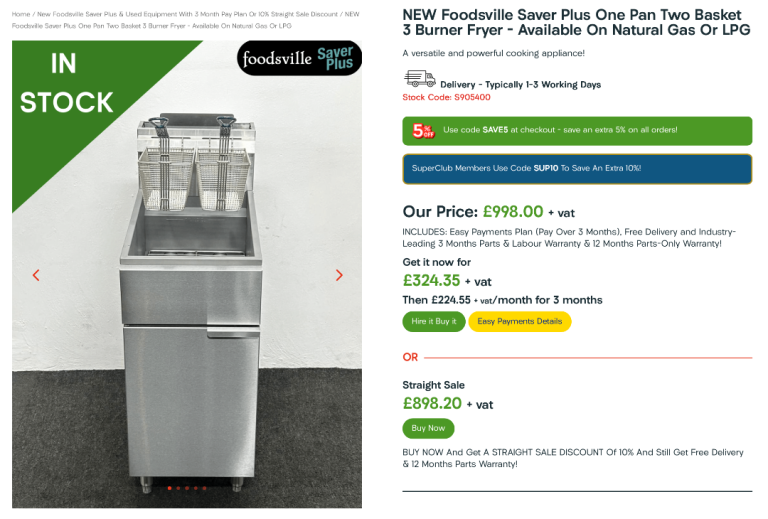The width and height of the screenshot is (768, 519).
Task: Select the second carousel indicator dot
Action: (178, 488)
